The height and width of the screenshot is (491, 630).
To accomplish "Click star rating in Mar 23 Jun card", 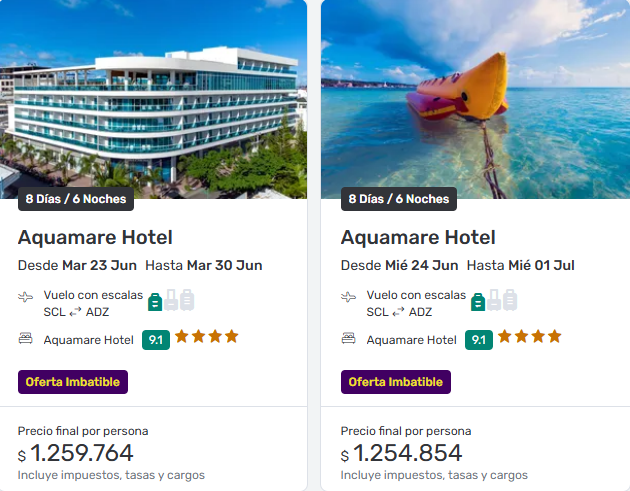I will [207, 337].
